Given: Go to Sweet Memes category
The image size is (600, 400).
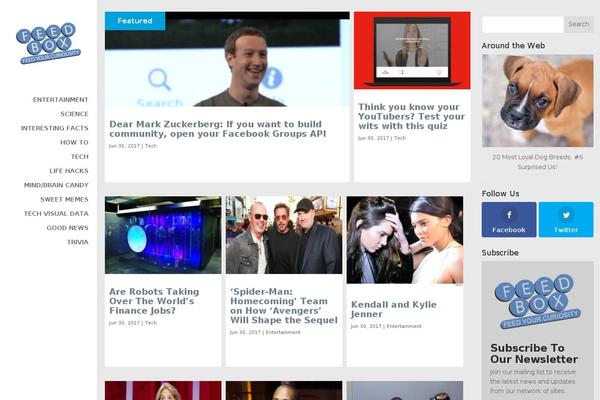Looking at the screenshot, I should pos(64,199).
